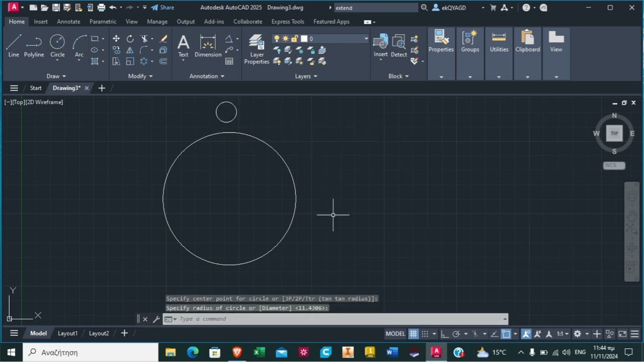Toggle Ortho mode in status bar
This screenshot has height=362, width=644.
pos(445,333)
